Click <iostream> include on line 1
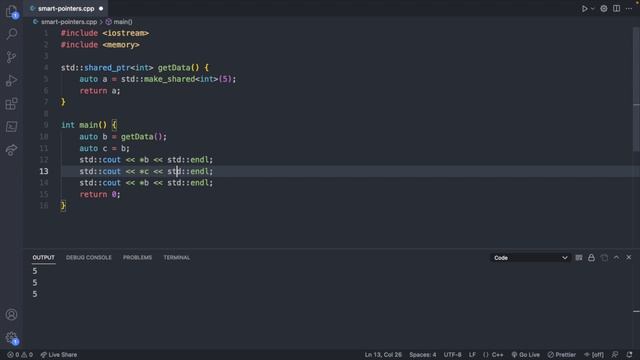Image resolution: width=640 pixels, height=360 pixels. (126, 33)
